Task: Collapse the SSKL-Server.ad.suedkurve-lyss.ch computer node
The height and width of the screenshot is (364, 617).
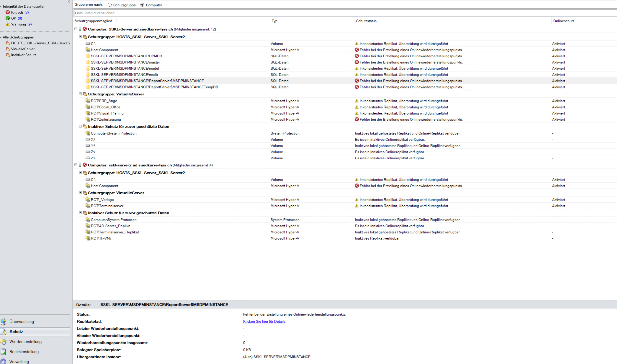Action: pos(76,29)
